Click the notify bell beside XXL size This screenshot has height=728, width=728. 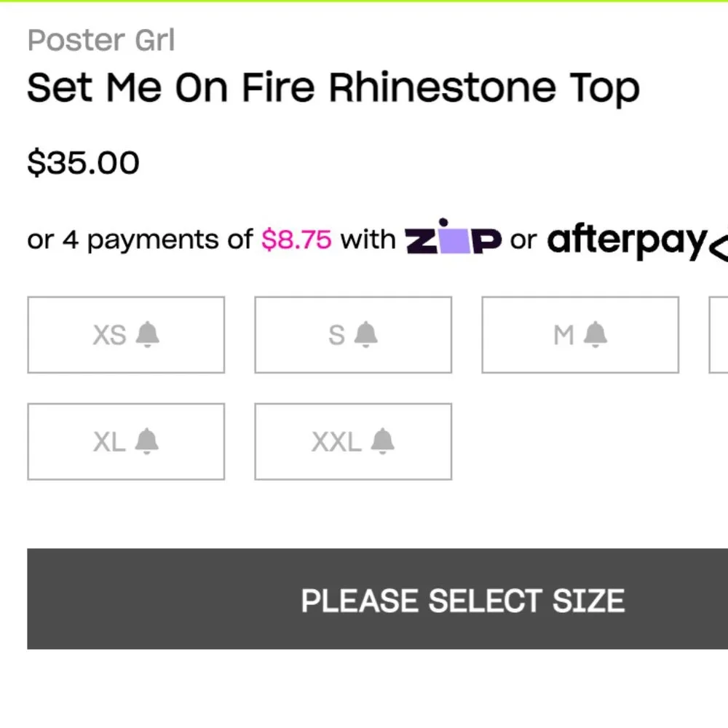(382, 441)
